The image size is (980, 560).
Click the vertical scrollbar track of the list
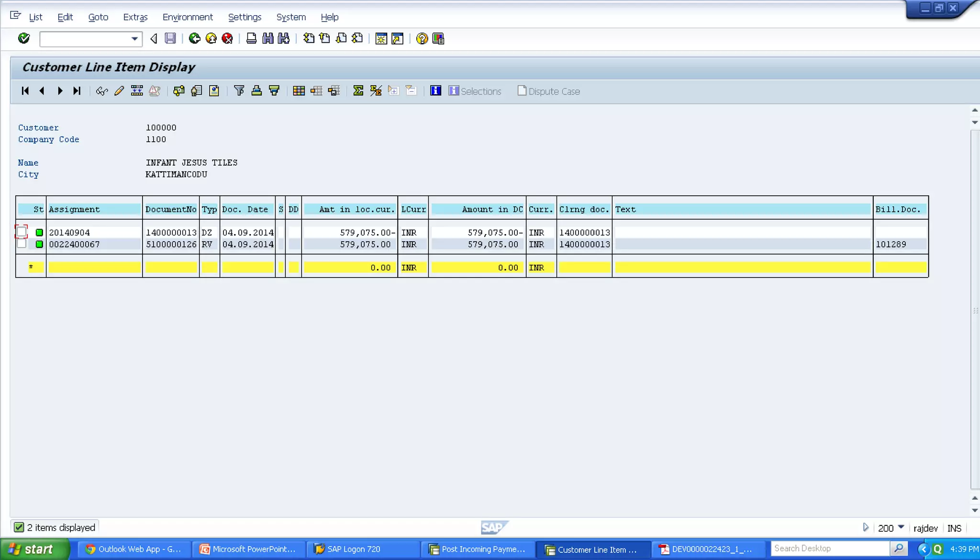click(x=975, y=309)
